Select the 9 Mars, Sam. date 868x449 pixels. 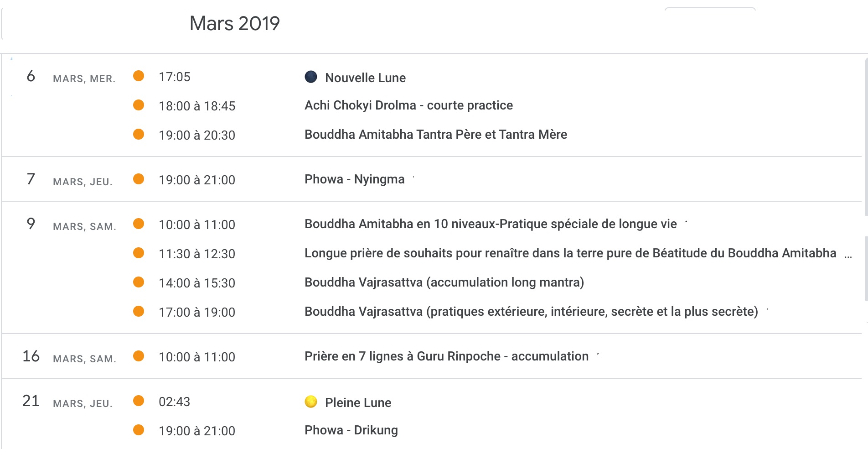pyautogui.click(x=31, y=224)
